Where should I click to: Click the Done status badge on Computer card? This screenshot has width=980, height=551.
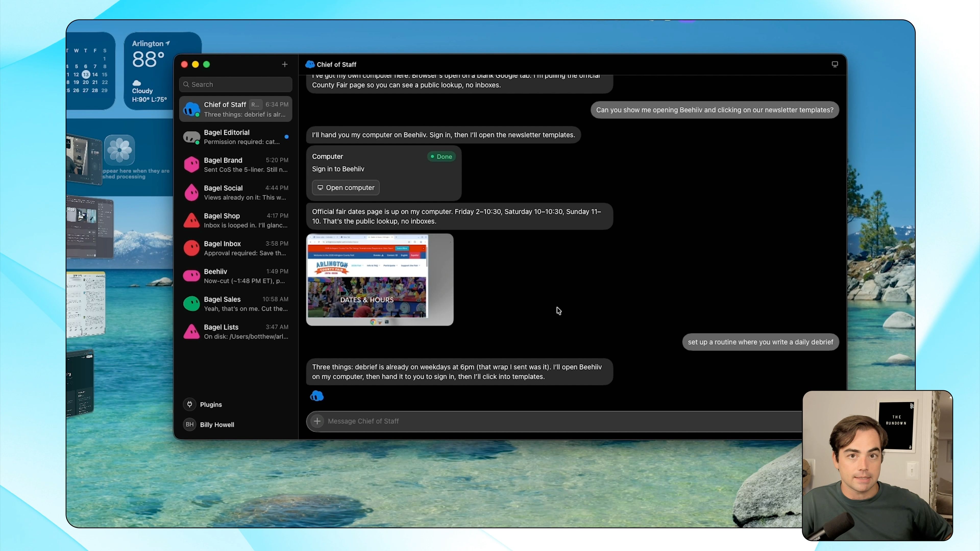click(x=441, y=156)
